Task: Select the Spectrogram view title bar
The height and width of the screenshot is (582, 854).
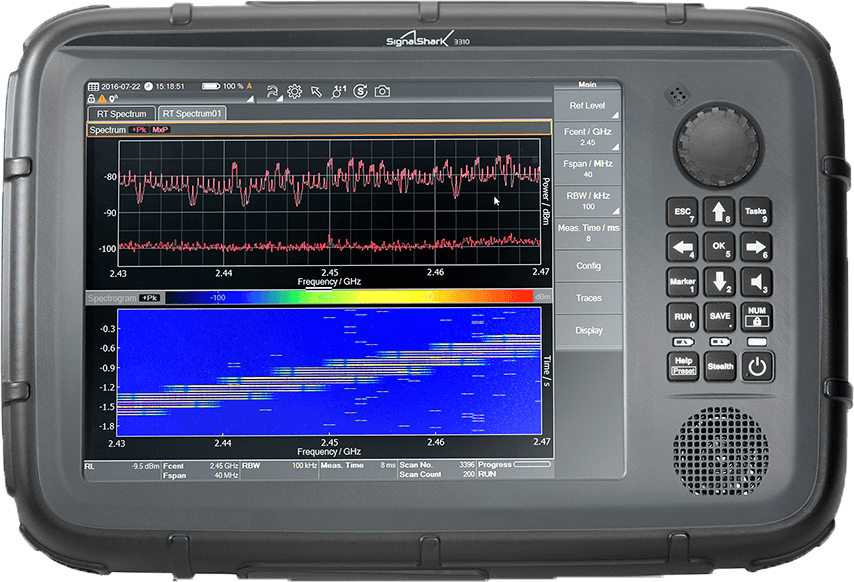Action: (319, 298)
